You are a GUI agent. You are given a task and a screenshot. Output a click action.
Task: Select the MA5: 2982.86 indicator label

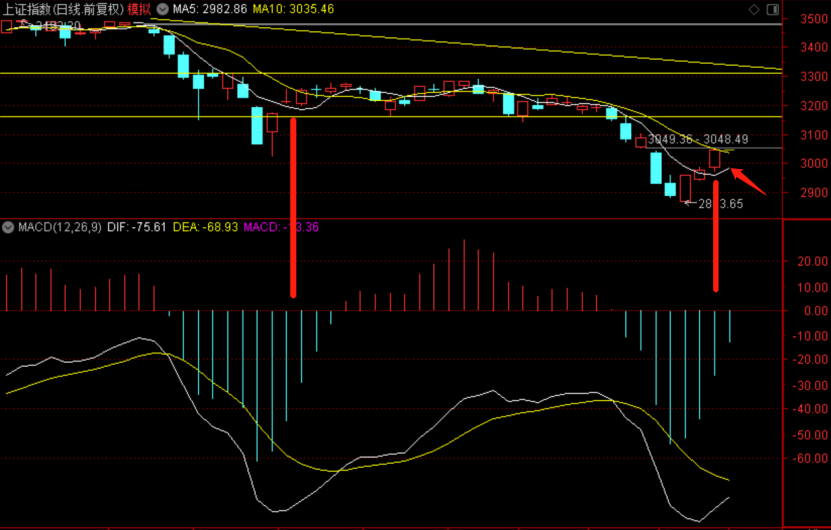tap(210, 9)
